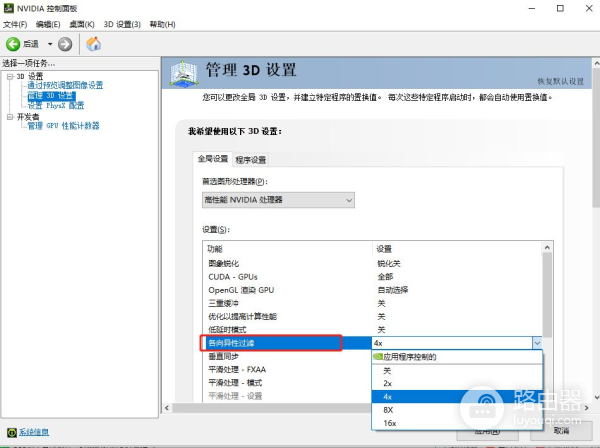The height and width of the screenshot is (448, 600).
Task: Choose 8X in the dropdown list
Action: (x=457, y=410)
